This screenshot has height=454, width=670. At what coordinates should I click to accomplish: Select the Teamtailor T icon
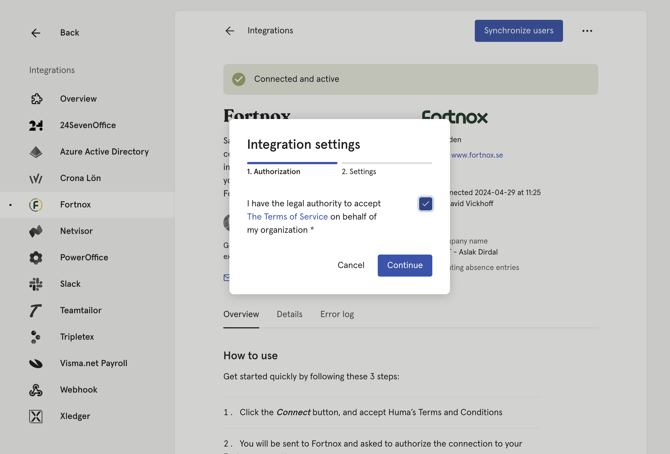pos(36,311)
